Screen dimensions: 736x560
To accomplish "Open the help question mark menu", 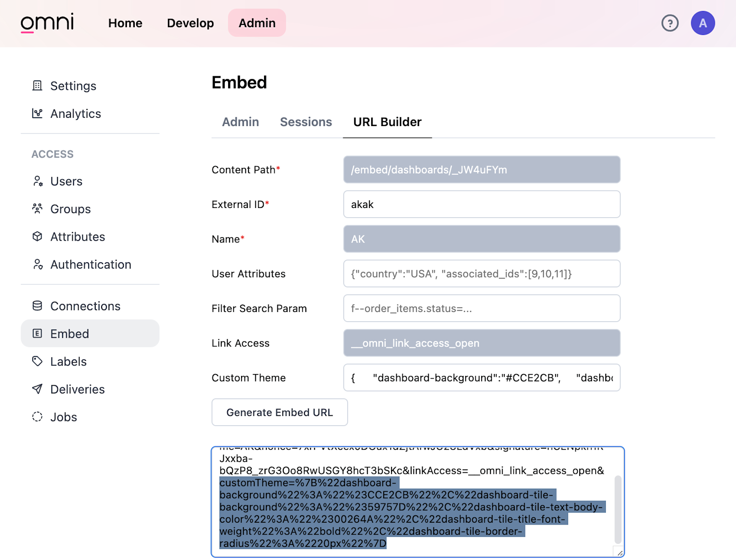I will [x=670, y=23].
